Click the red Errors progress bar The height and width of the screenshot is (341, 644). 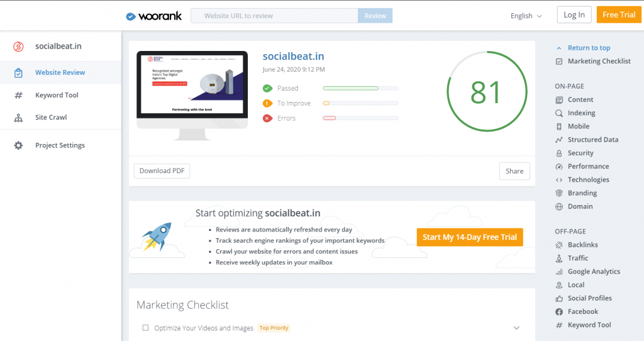point(360,118)
